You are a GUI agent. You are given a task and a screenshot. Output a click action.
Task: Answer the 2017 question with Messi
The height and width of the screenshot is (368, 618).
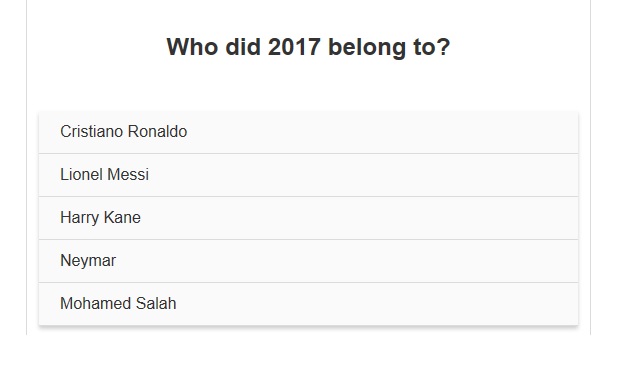tap(308, 175)
